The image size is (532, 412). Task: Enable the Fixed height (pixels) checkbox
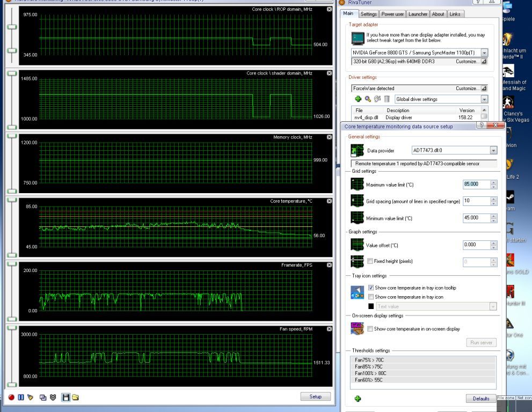point(370,261)
